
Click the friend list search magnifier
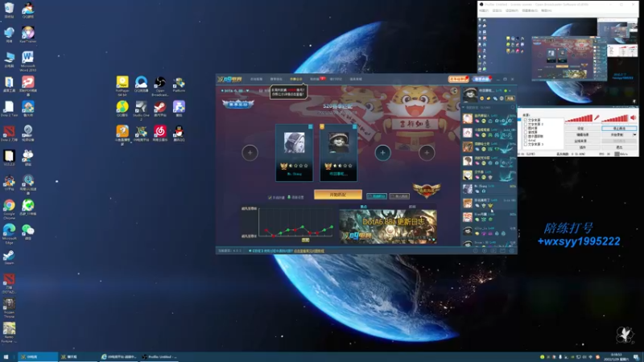[x=513, y=108]
